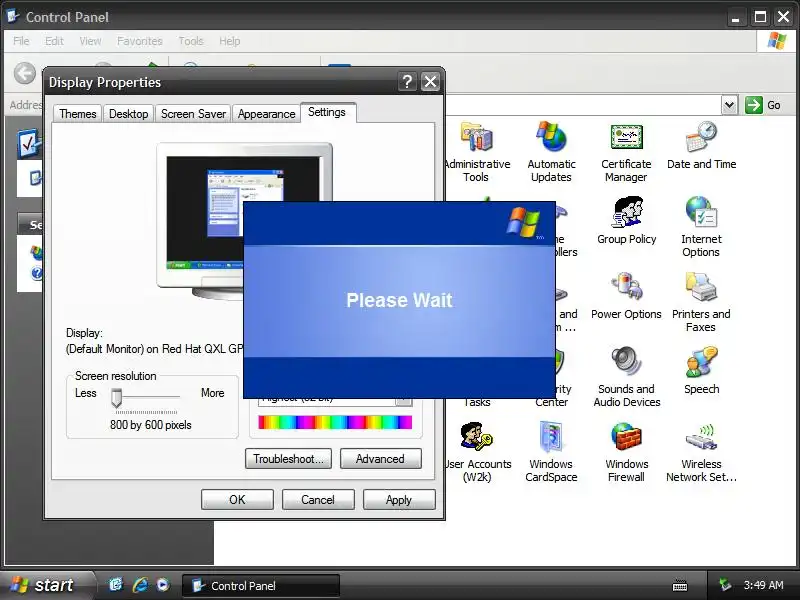
Task: Click Cancel in Display Properties
Action: [x=318, y=499]
